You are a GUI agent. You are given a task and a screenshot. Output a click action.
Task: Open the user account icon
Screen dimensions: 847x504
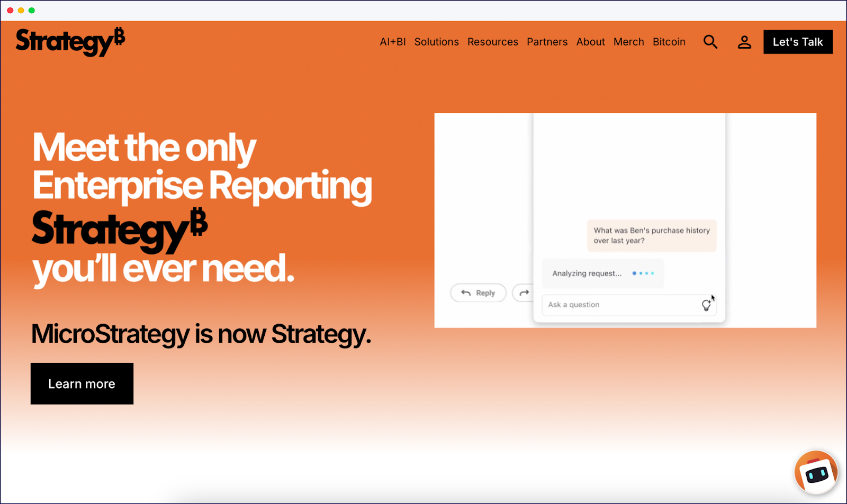point(744,42)
